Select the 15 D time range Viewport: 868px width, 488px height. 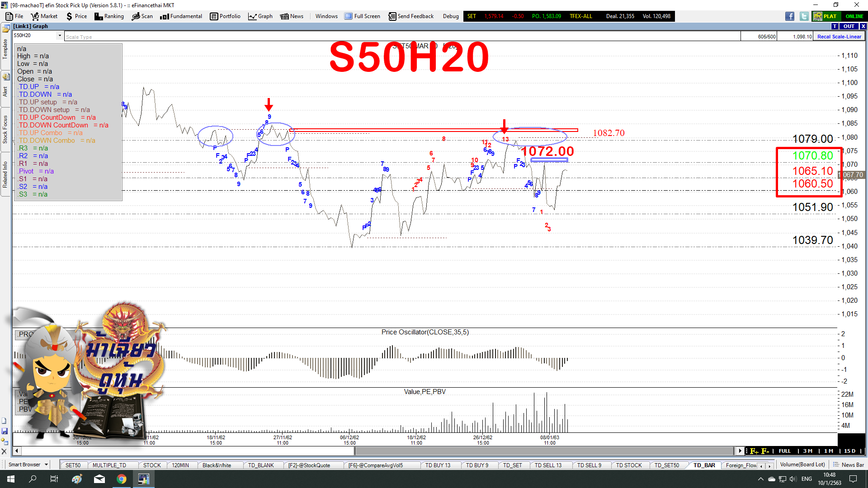(x=849, y=451)
